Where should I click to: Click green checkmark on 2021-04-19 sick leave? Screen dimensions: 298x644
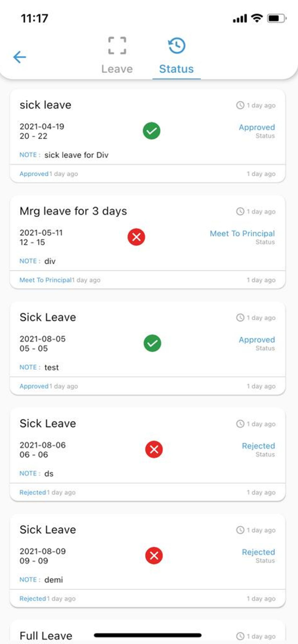click(152, 131)
